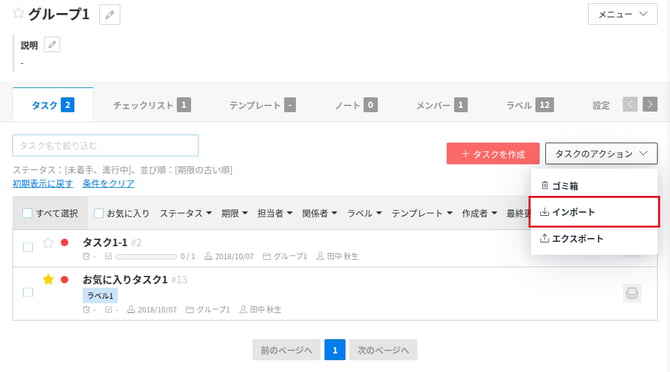Image resolution: width=670 pixels, height=372 pixels.
Task: Open the タスク1-1 task title
Action: 105,243
